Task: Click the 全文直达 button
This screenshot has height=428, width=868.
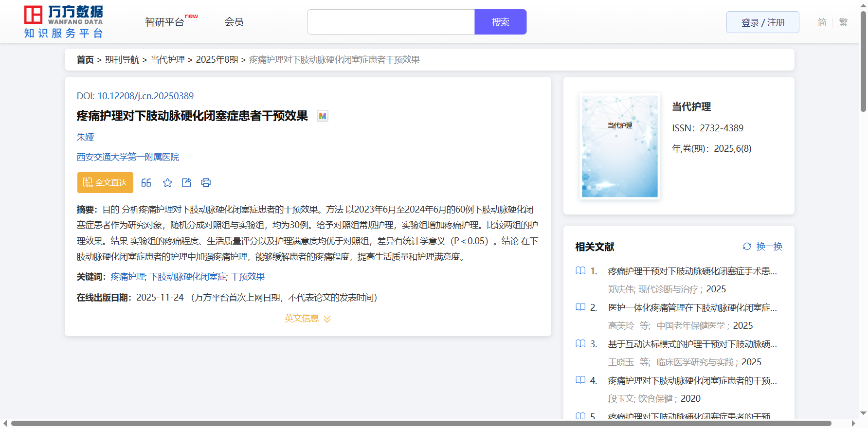Action: [x=105, y=183]
